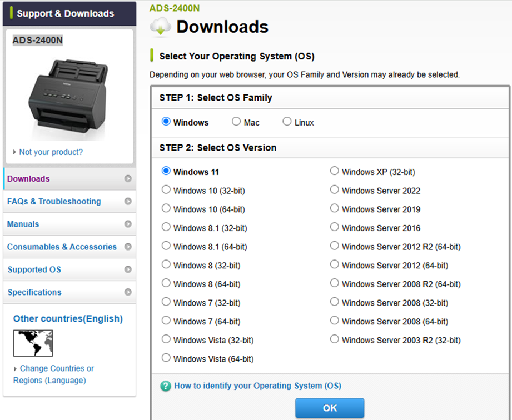Select Windows 8.1 (64-bit) radio button
Screen dimensions: 512x420
pyautogui.click(x=166, y=246)
